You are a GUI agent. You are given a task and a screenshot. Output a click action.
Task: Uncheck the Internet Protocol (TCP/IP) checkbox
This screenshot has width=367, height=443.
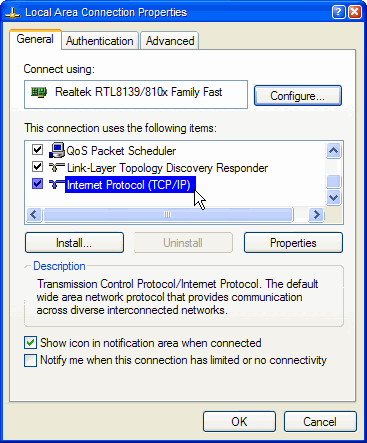[37, 183]
